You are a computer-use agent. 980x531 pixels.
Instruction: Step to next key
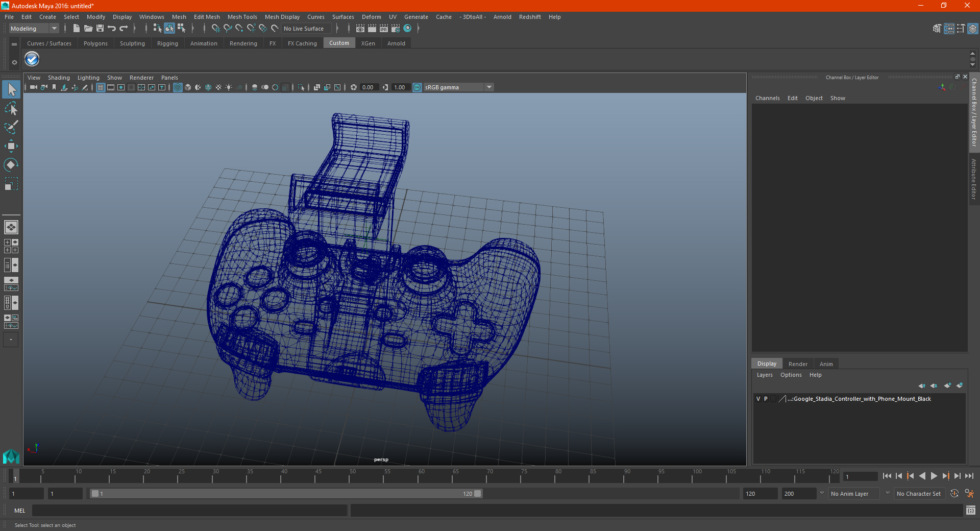[x=946, y=476]
